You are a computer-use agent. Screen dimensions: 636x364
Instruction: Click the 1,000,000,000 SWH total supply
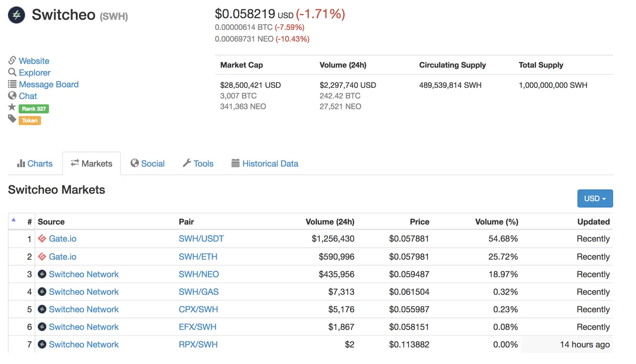click(x=553, y=85)
